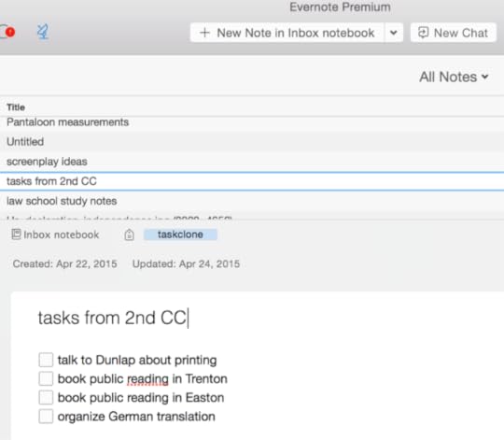Check 'organize German translation' checkbox
This screenshot has width=504, height=440.
point(46,416)
